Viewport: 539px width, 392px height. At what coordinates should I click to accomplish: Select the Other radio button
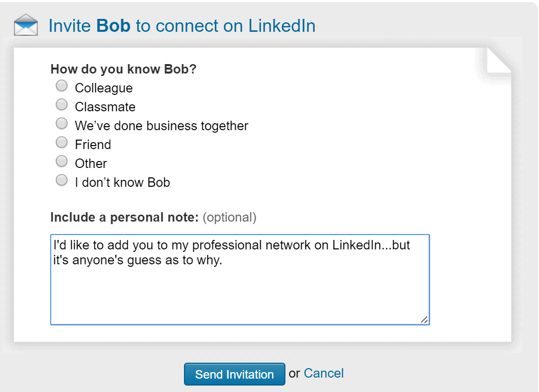[62, 161]
